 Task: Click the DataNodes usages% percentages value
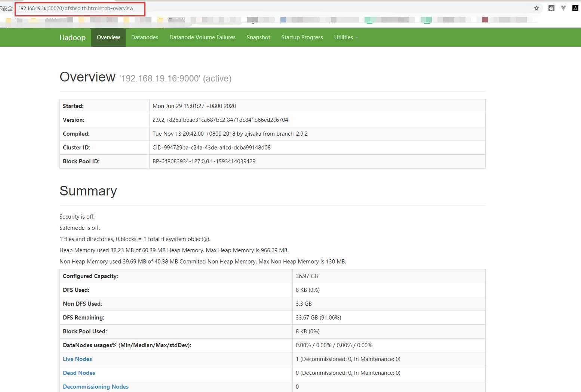pos(334,345)
